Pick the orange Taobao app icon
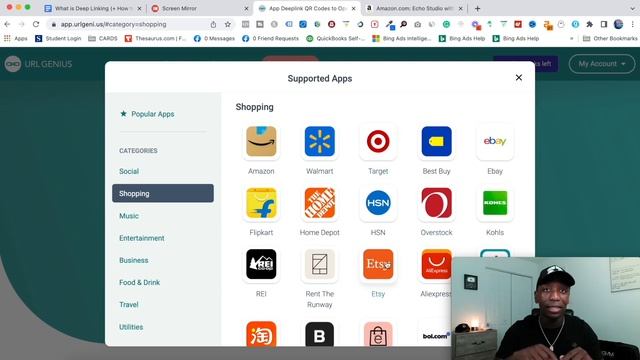The image size is (640, 360). (261, 334)
